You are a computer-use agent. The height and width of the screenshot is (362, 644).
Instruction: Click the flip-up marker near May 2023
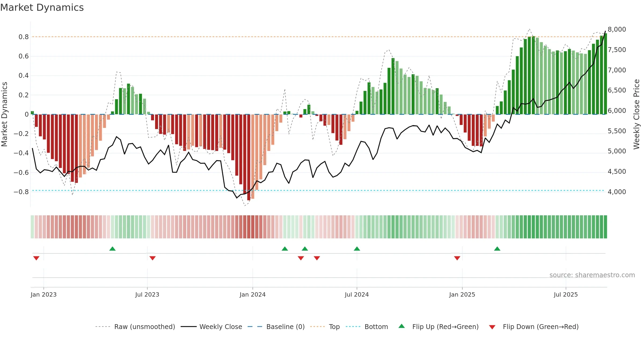(x=112, y=249)
